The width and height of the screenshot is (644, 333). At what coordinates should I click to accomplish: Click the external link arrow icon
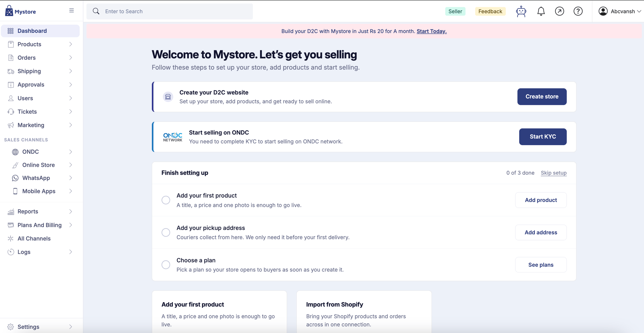[x=559, y=11]
